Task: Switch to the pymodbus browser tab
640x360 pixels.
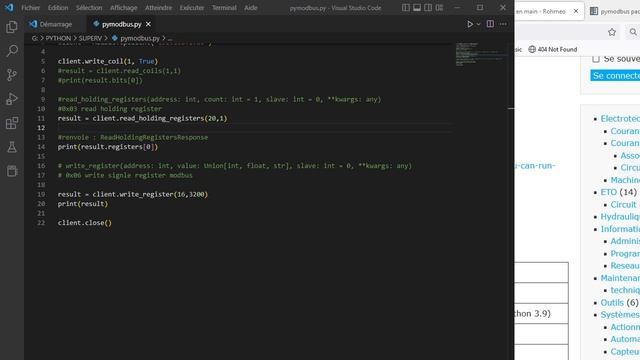Action: click(x=614, y=11)
